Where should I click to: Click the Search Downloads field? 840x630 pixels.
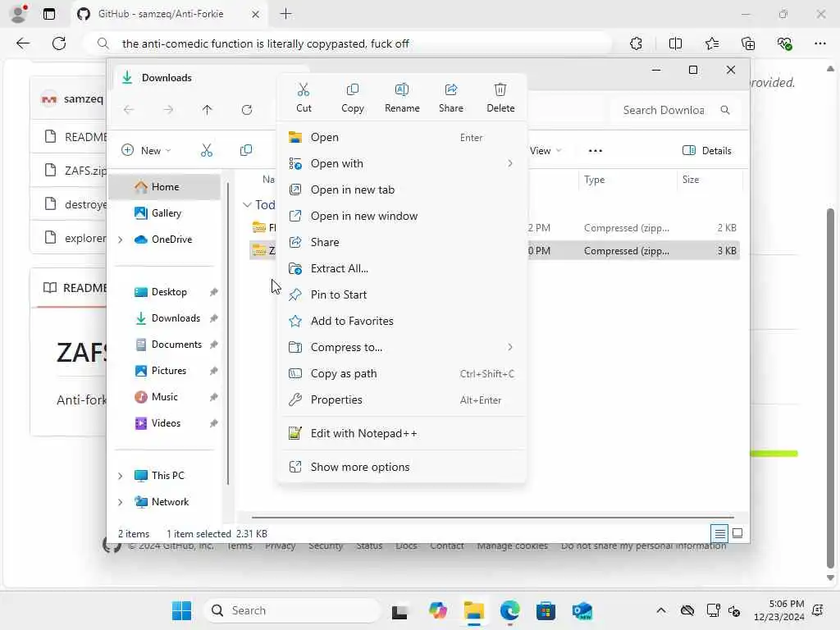pyautogui.click(x=676, y=110)
